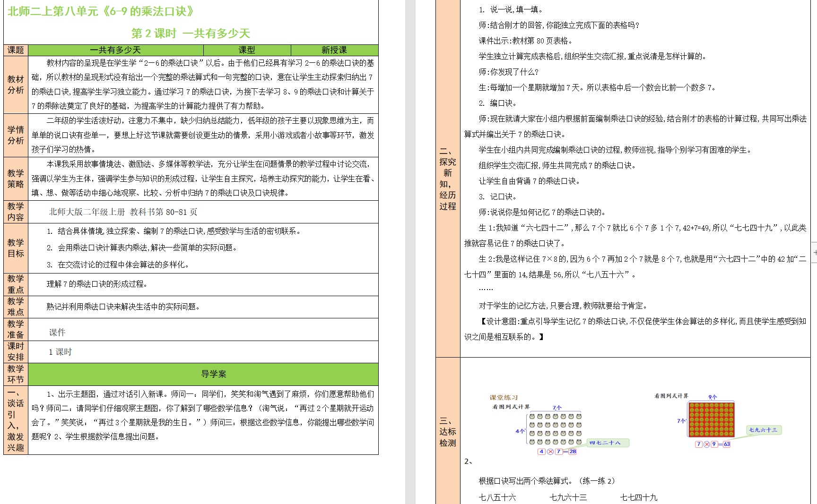The image size is (817, 504).
Task: Click text 理解7的乘法口诀的形成过程
Action: pos(97,284)
